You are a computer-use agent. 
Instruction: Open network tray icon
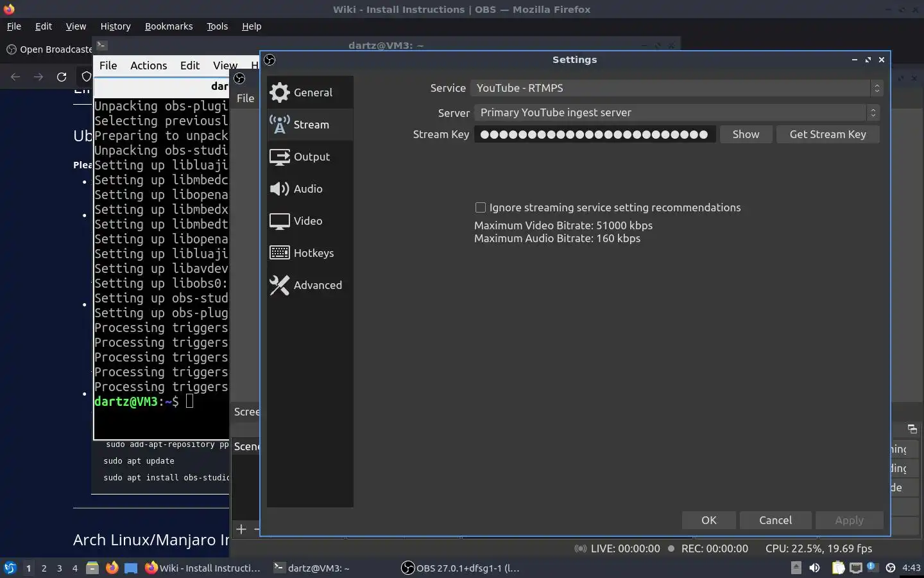tap(855, 568)
